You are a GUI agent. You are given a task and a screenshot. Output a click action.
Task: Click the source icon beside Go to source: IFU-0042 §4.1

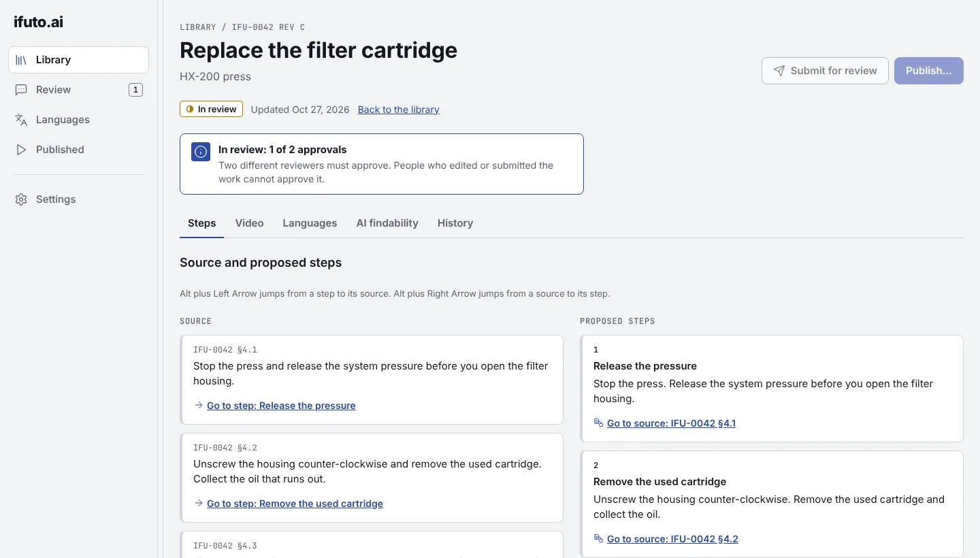(599, 423)
